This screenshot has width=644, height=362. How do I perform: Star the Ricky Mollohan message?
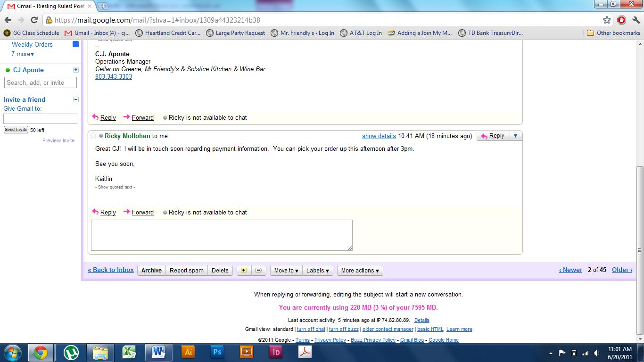coord(93,136)
